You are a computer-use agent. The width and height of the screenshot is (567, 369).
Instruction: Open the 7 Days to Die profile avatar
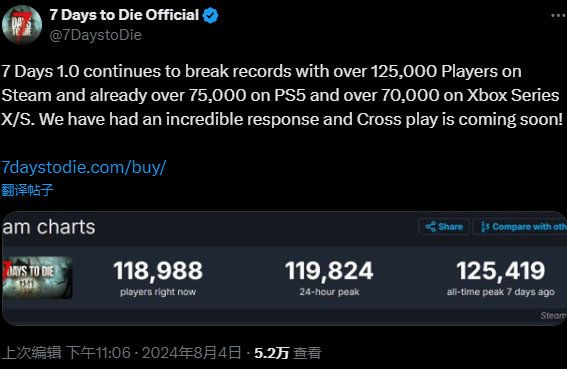point(22,25)
